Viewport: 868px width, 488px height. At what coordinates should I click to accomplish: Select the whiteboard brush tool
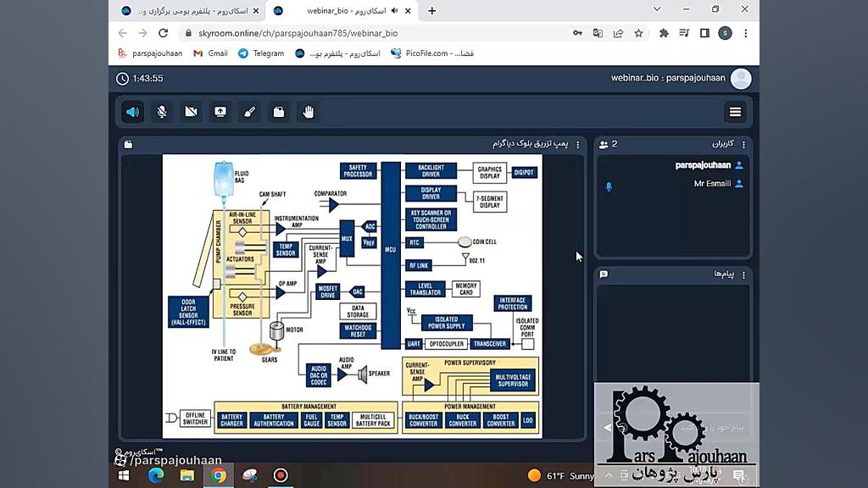[250, 112]
